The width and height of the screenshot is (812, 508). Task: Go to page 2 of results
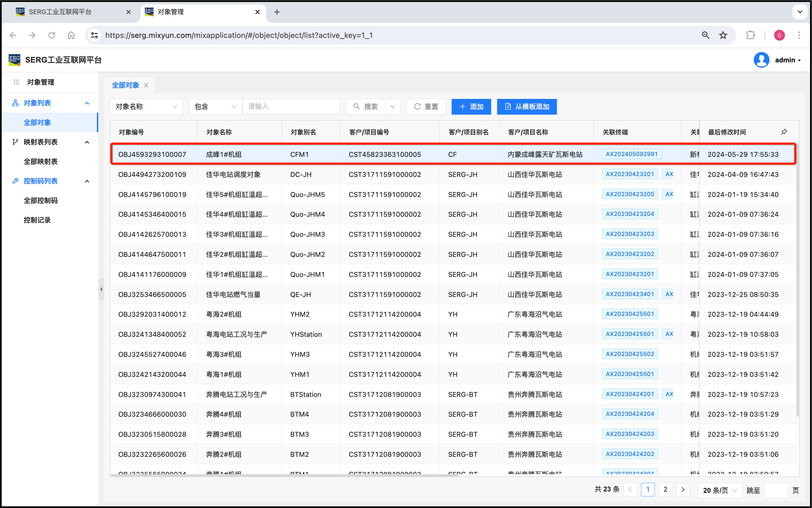point(665,490)
